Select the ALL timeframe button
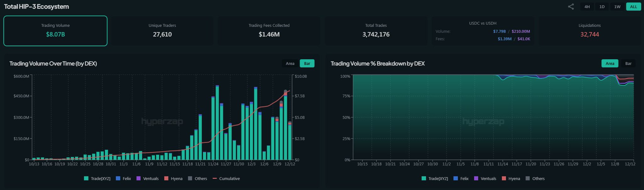644x190 pixels. coord(633,7)
